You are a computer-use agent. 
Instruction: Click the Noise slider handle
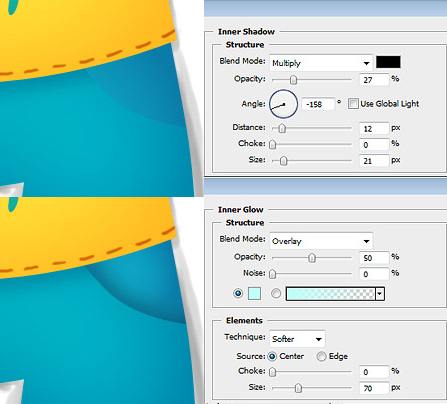point(273,274)
